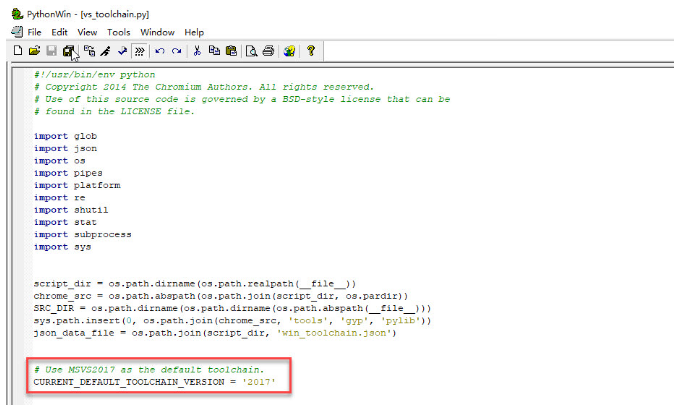Open the File menu

pyautogui.click(x=34, y=32)
